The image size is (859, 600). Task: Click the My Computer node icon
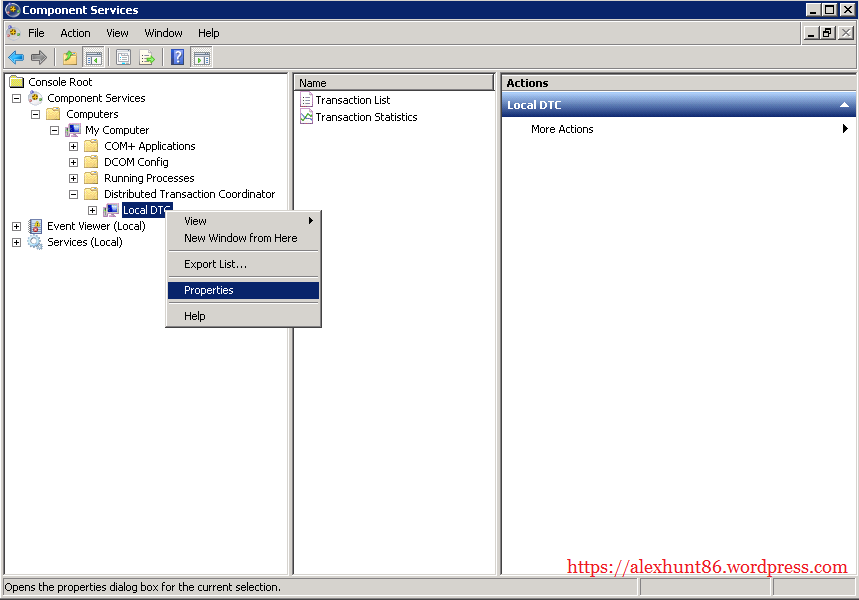coord(73,130)
